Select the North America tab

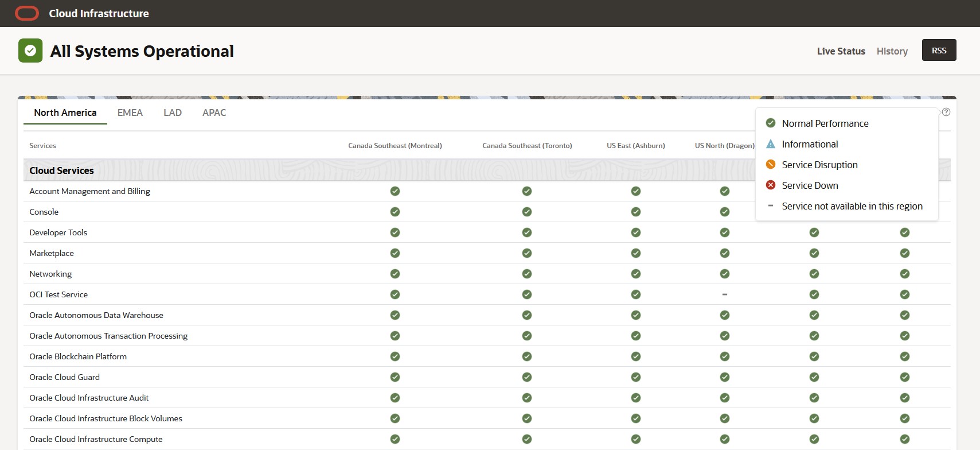click(x=65, y=113)
